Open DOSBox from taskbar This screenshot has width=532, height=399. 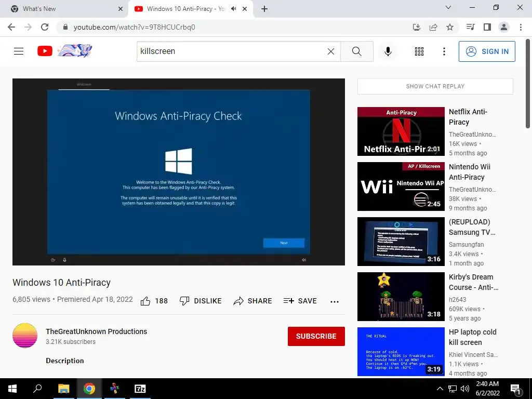coord(115,389)
